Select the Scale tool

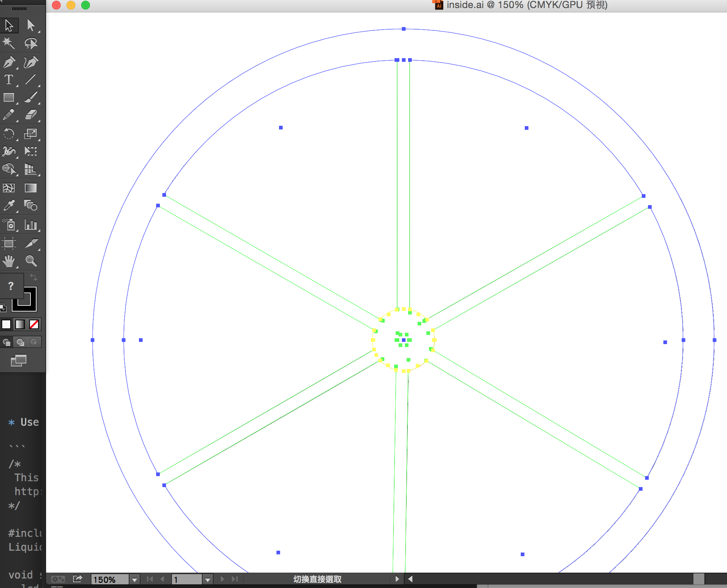point(31,133)
